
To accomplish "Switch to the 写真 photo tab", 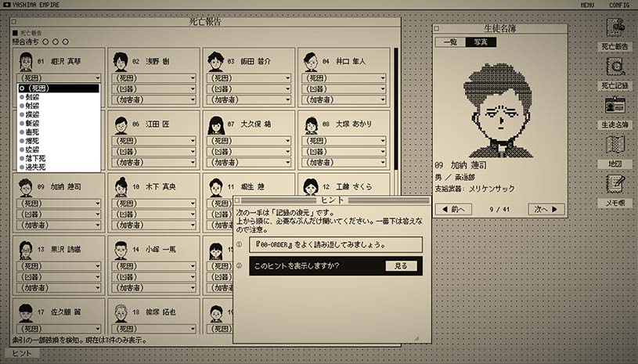I will 481,42.
